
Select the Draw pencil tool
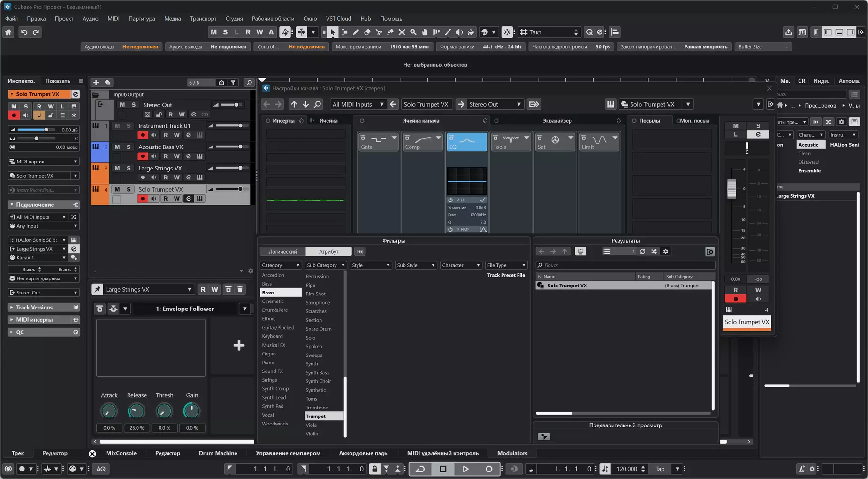356,32
